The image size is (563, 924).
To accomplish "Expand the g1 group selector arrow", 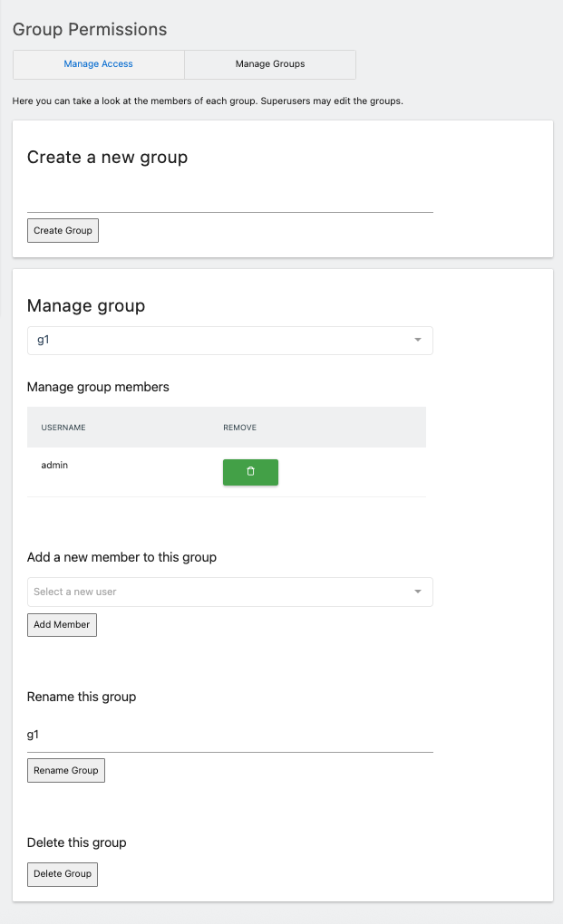I will pyautogui.click(x=417, y=341).
